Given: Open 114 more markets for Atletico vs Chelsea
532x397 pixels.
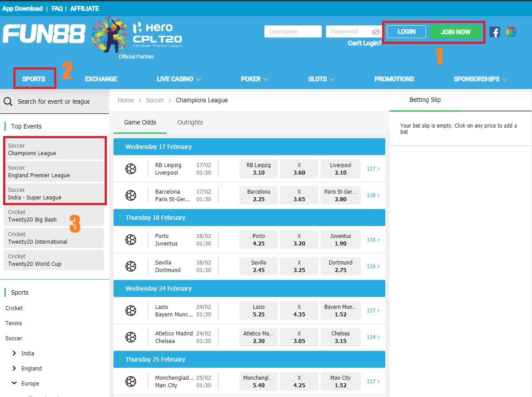Looking at the screenshot, I should click(373, 337).
